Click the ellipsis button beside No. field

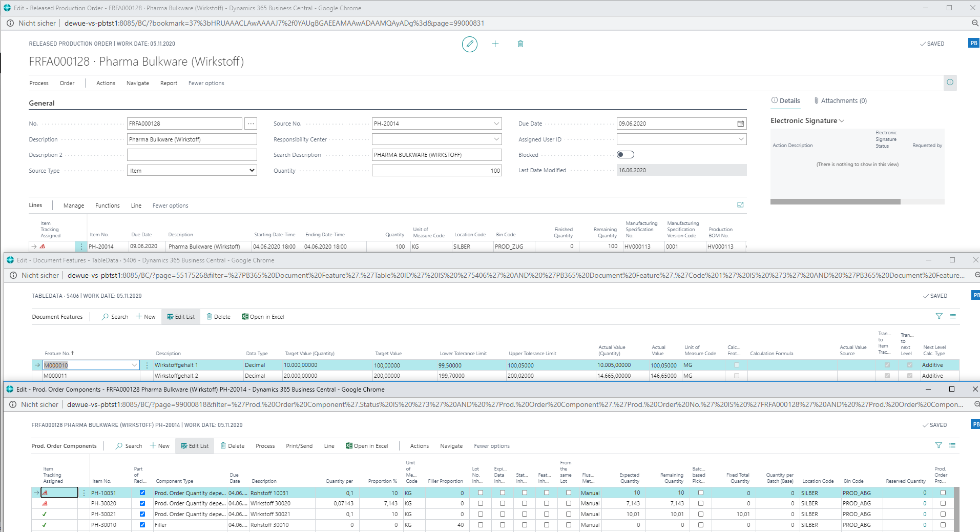click(251, 124)
